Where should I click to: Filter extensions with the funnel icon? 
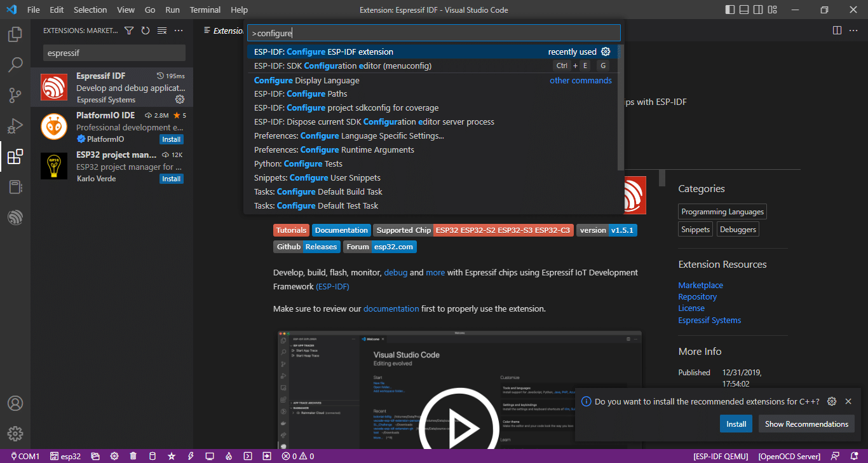(x=129, y=31)
